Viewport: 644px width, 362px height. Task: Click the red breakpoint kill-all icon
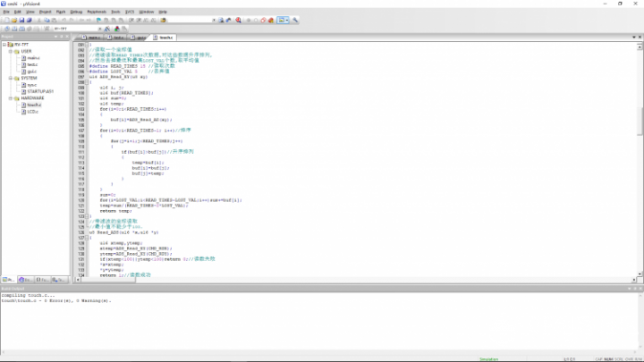click(x=271, y=20)
